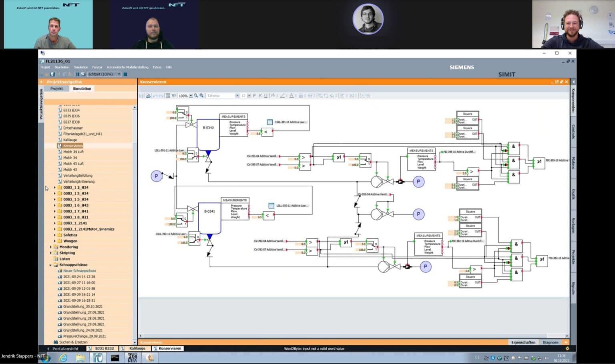615x364 pixels.
Task: Select the Molch 43 chart in the tree
Action: [70, 170]
